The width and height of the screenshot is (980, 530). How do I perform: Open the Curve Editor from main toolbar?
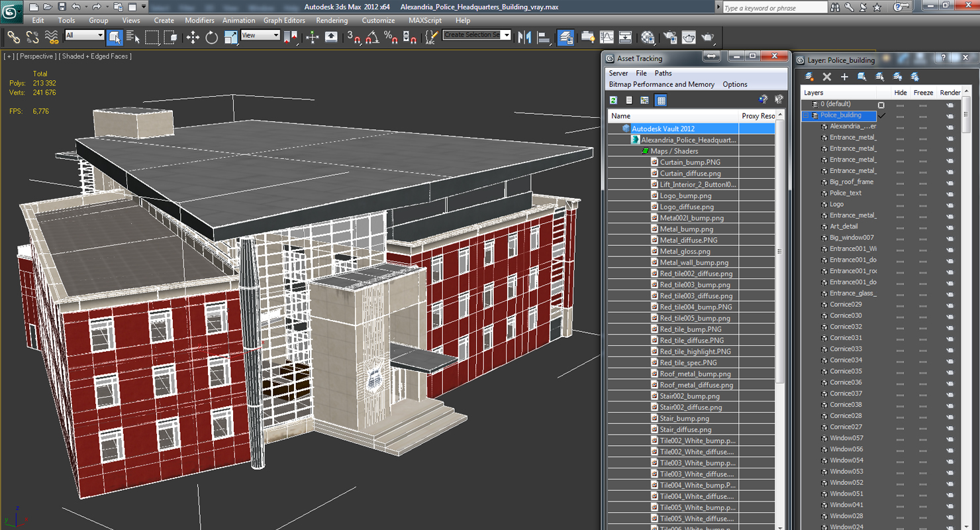coord(607,37)
